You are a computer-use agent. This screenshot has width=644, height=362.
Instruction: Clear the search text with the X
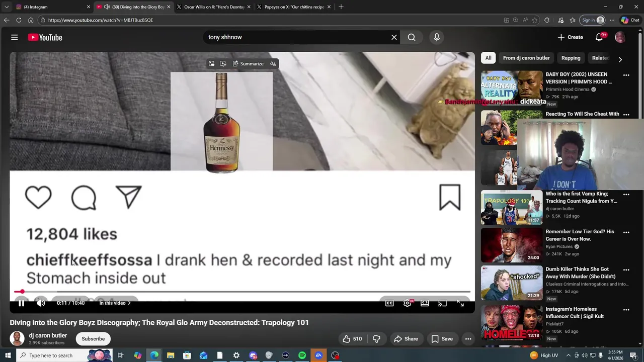pyautogui.click(x=394, y=37)
